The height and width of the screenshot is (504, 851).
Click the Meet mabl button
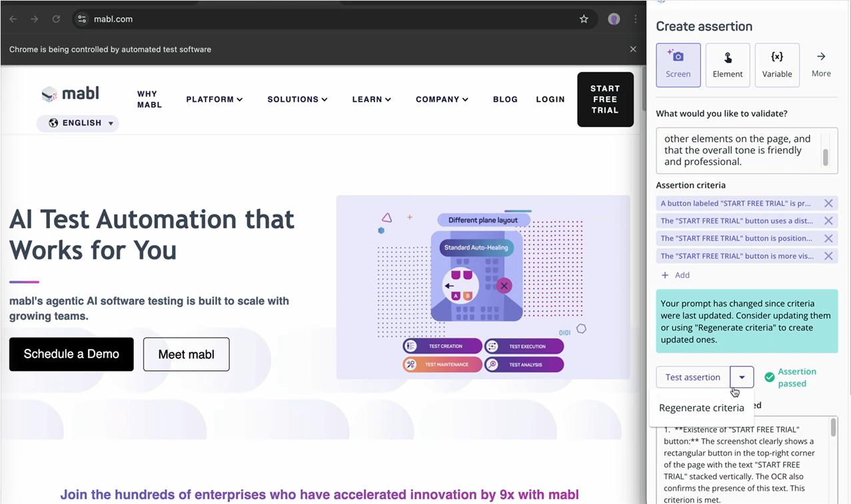186,354
